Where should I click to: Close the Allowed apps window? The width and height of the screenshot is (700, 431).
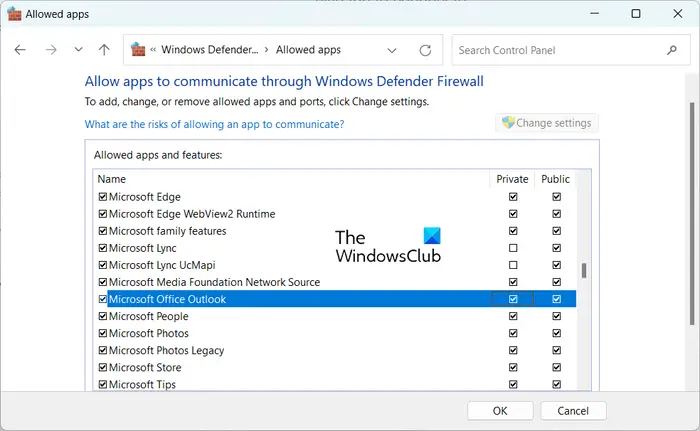pyautogui.click(x=678, y=14)
